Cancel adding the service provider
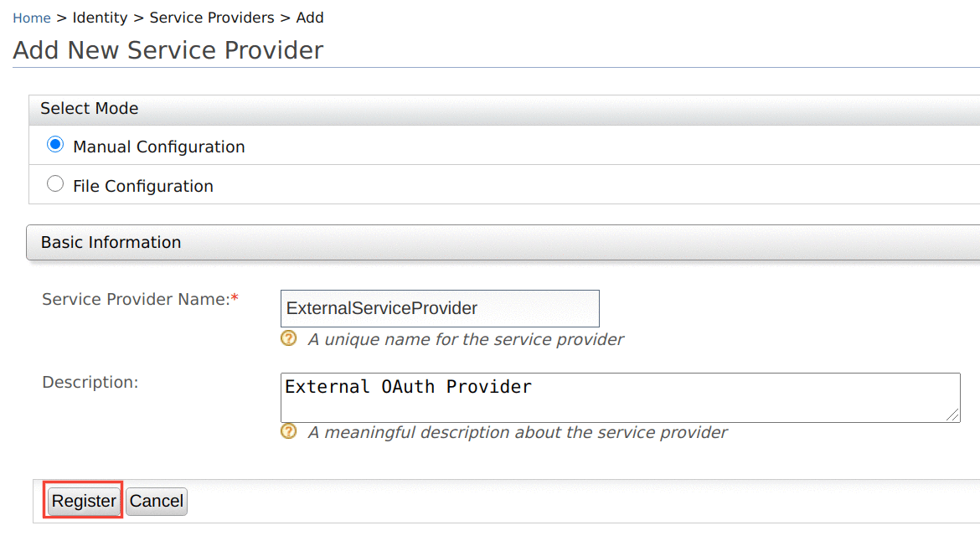This screenshot has width=980, height=541. click(157, 501)
